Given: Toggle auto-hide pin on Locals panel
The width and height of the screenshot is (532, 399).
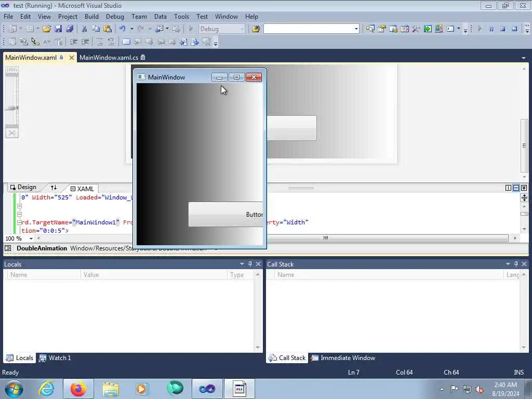Looking at the screenshot, I should point(250,264).
